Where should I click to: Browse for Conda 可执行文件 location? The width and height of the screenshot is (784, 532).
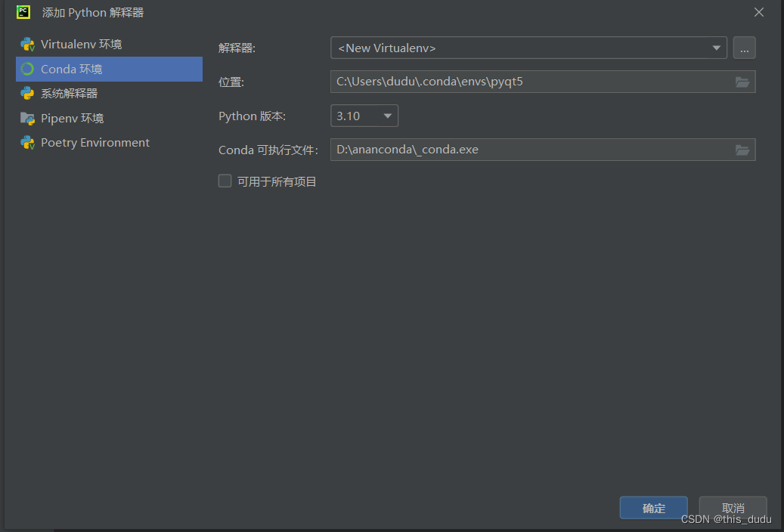coord(742,150)
